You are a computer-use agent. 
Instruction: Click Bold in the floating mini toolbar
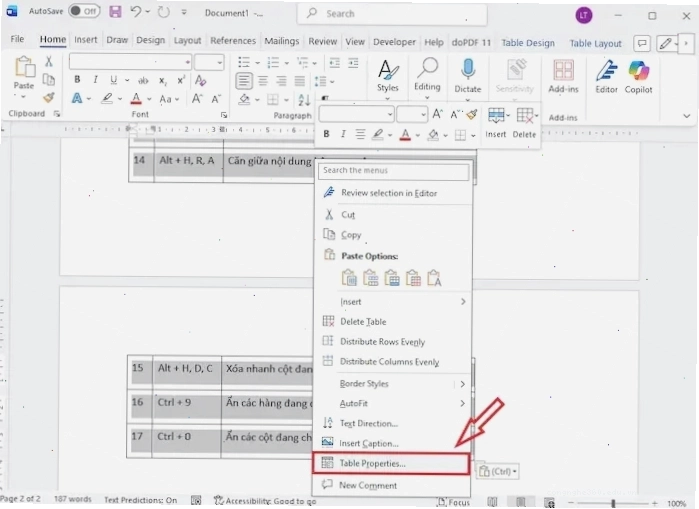326,134
